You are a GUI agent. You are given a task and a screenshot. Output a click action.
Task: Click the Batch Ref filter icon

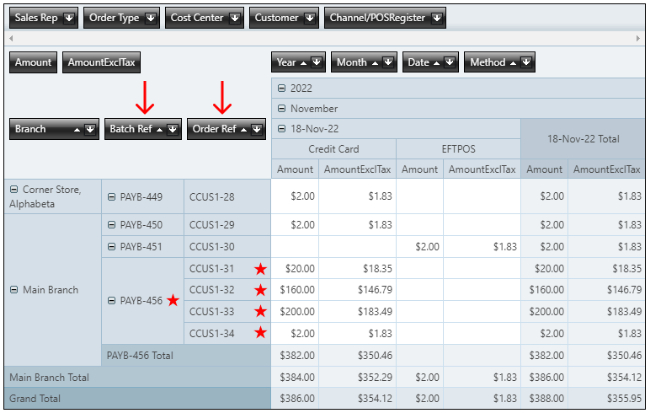[173, 129]
